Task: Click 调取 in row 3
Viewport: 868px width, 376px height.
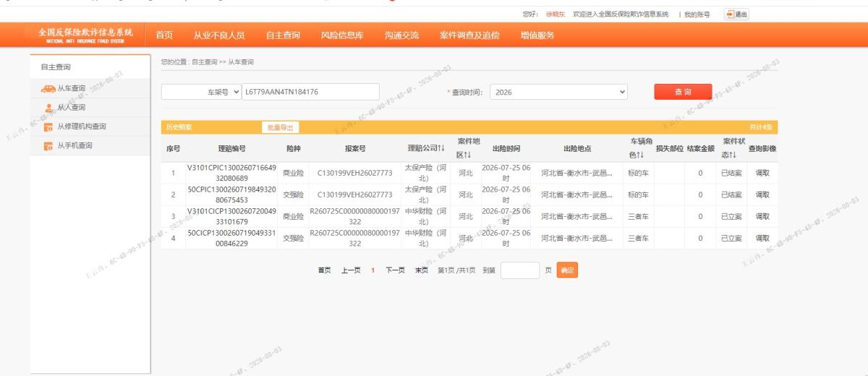Action: point(762,216)
